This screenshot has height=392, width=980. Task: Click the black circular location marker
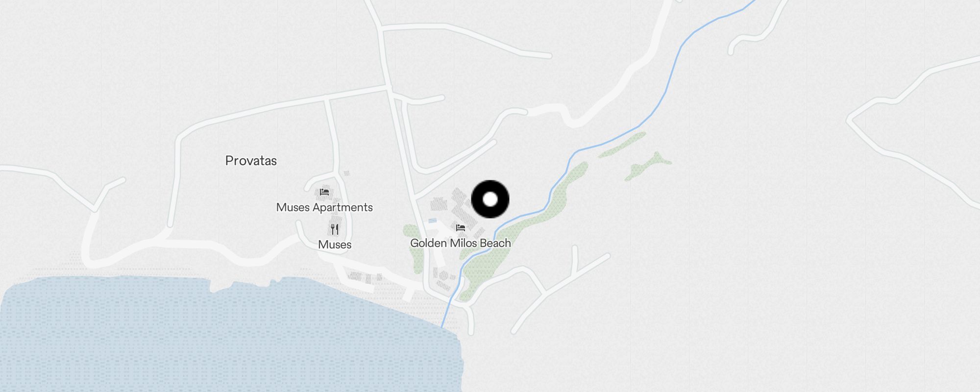tap(490, 199)
